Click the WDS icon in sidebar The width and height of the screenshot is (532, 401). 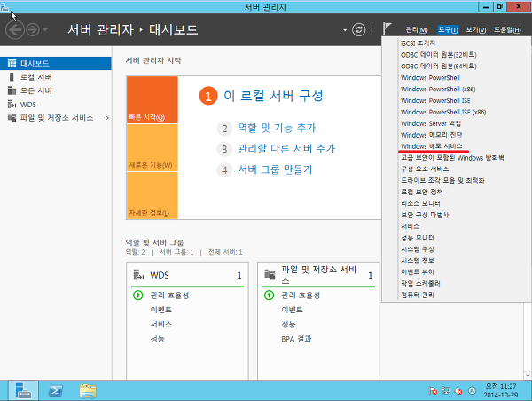pos(12,104)
